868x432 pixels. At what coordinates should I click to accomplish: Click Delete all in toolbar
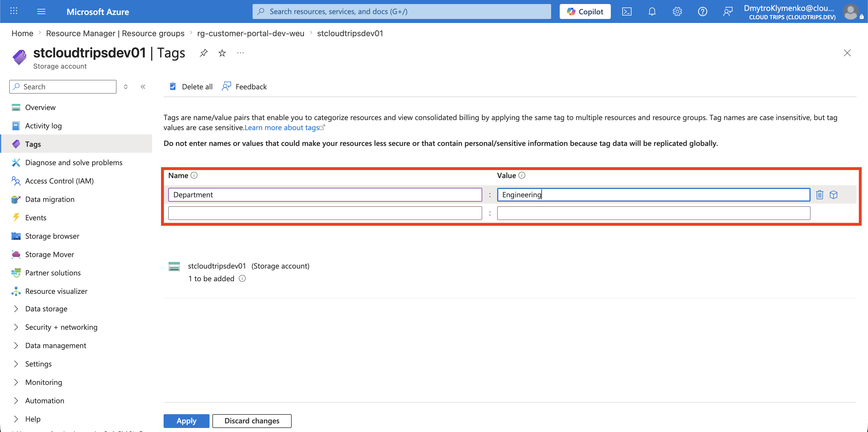[x=191, y=87]
